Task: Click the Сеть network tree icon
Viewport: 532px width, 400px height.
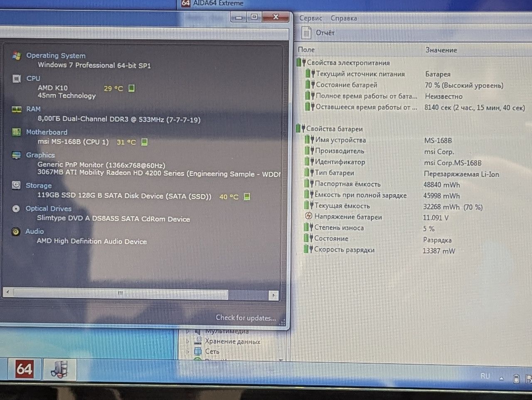Action: (198, 351)
